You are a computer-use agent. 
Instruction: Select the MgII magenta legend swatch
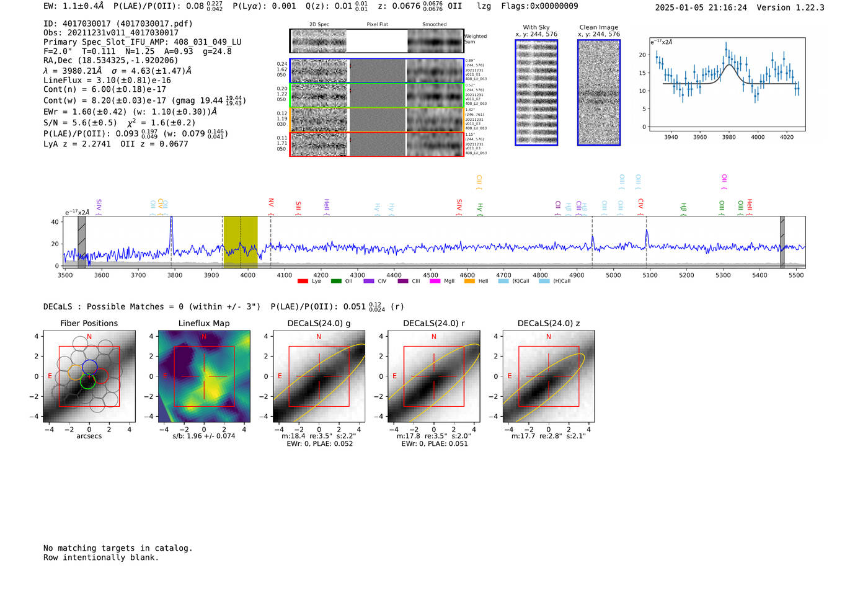(435, 281)
